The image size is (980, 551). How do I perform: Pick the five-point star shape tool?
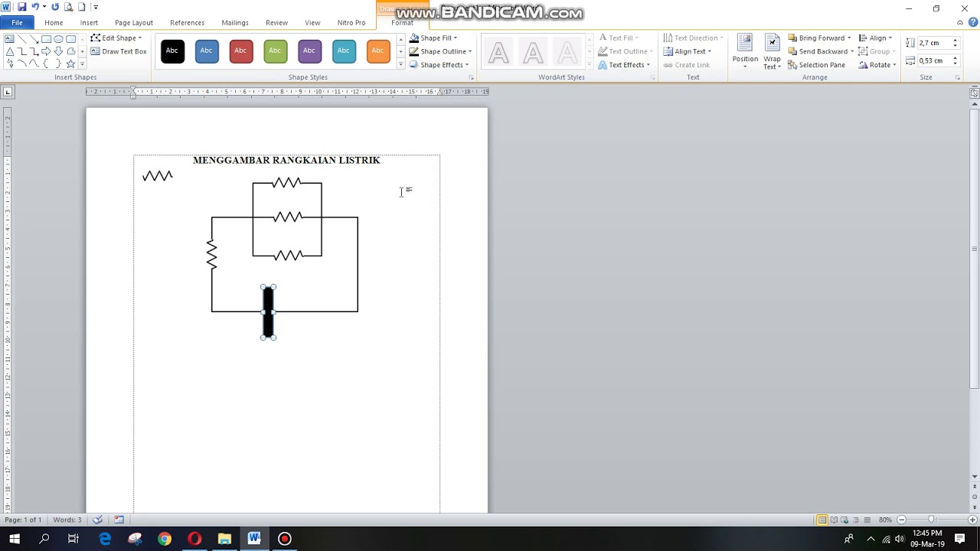70,64
